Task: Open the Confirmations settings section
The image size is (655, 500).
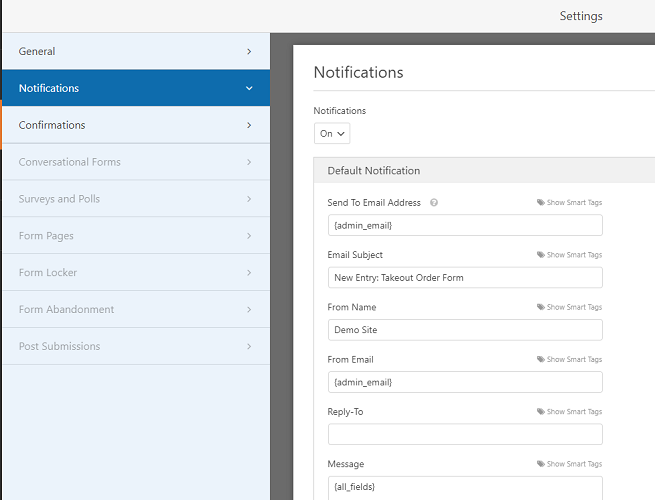Action: [x=136, y=125]
